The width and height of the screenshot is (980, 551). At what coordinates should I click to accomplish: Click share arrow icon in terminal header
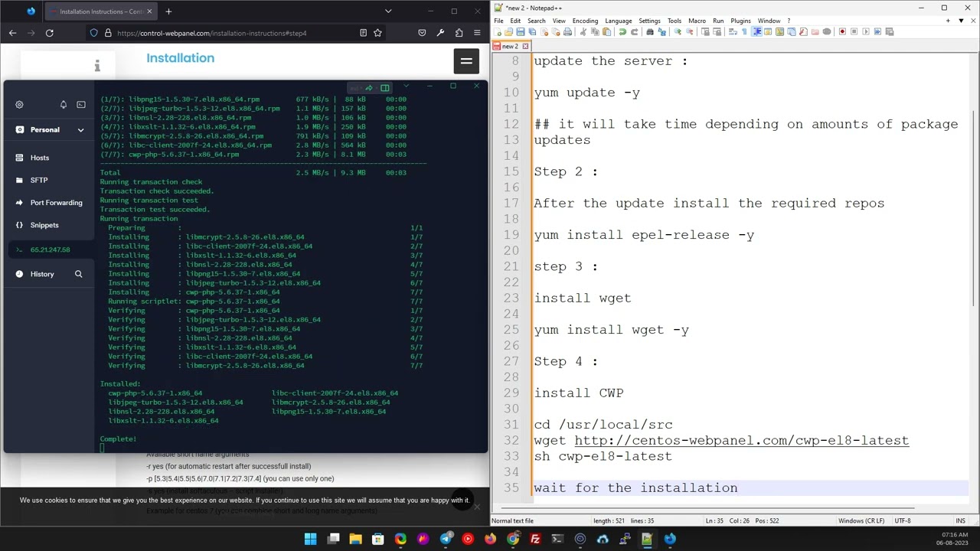369,87
